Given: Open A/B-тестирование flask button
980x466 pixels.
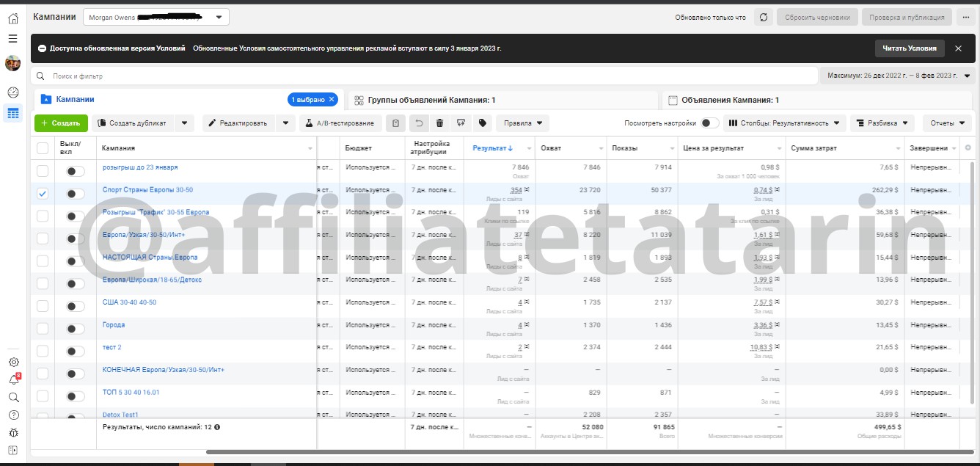Looking at the screenshot, I should (340, 123).
